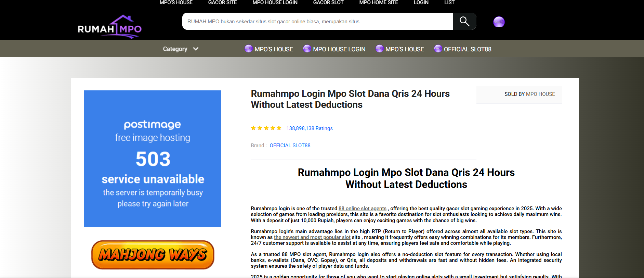Click the magnifying glass search button
Image resolution: width=644 pixels, height=278 pixels.
click(x=464, y=21)
